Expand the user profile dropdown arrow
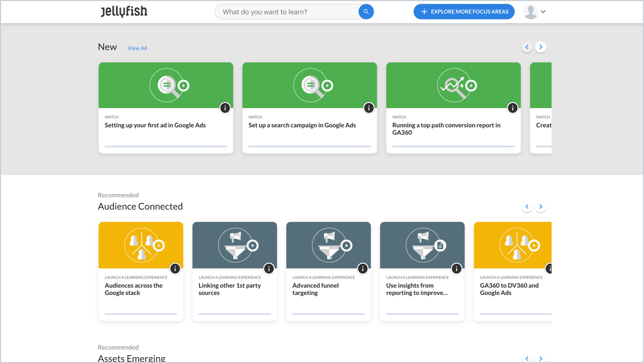 (543, 12)
